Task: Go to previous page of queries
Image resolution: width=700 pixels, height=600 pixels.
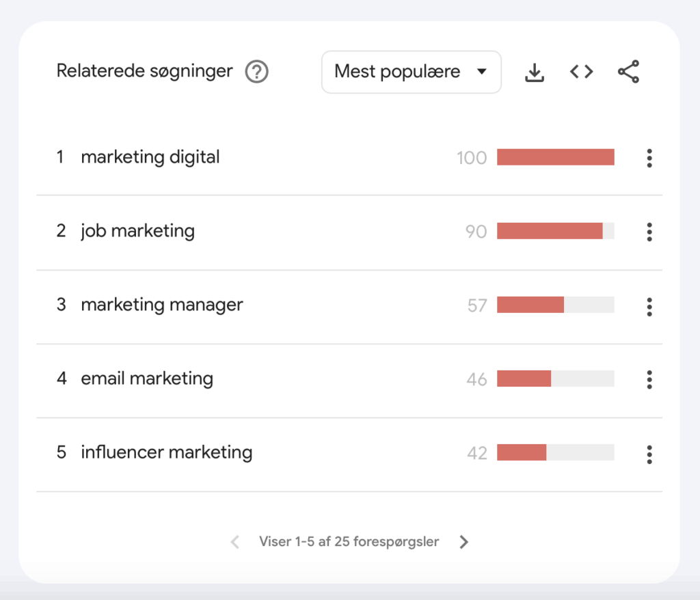Action: point(235,543)
